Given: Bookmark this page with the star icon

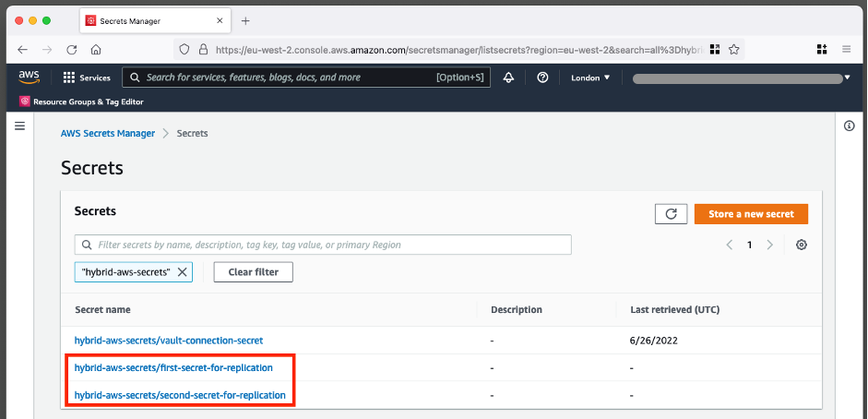Looking at the screenshot, I should point(734,50).
